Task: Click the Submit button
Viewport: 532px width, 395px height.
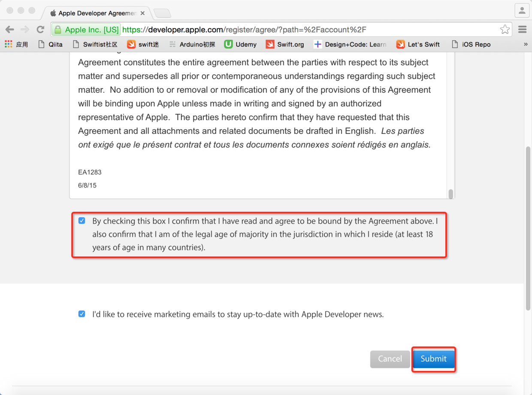Action: pyautogui.click(x=433, y=359)
